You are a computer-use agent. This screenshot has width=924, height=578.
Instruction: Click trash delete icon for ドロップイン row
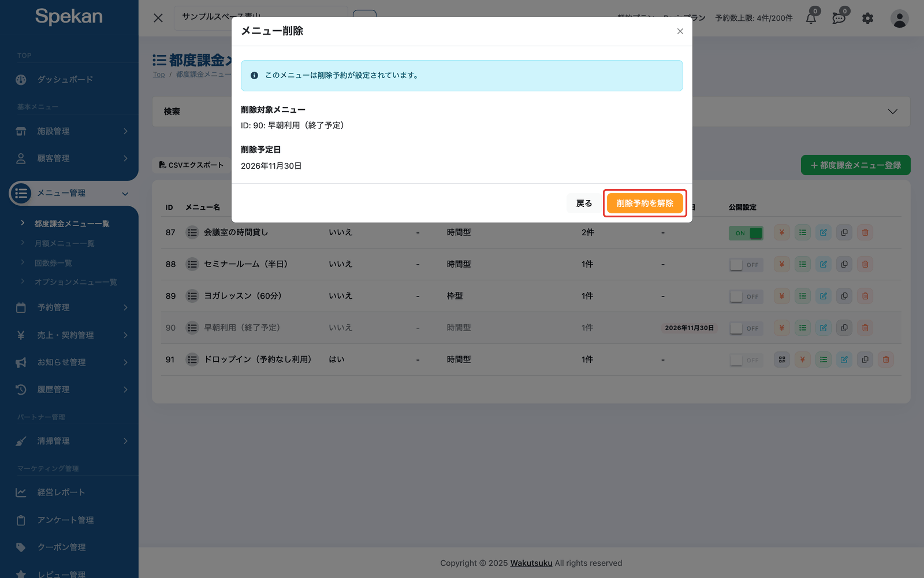tap(885, 360)
